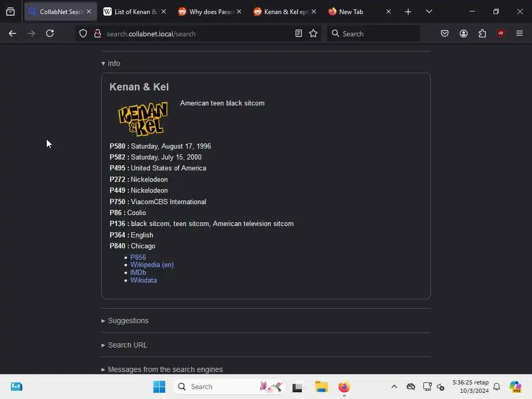532x399 pixels.
Task: Close the New Tab tab
Action: point(389,11)
